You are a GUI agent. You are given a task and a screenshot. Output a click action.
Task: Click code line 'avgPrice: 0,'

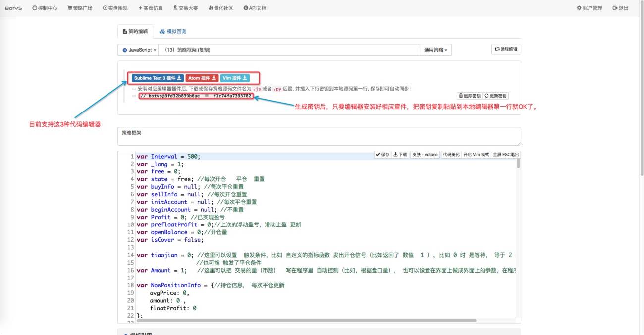coord(169,293)
